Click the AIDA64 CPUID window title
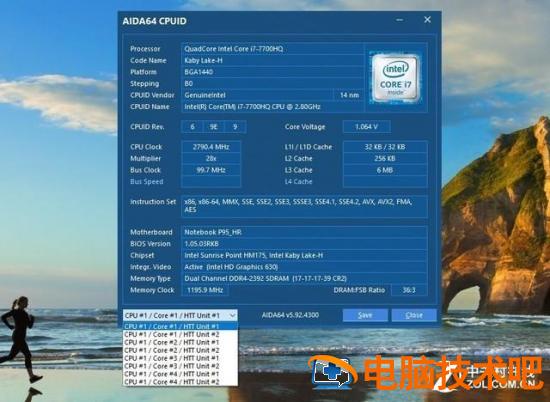 coord(154,21)
